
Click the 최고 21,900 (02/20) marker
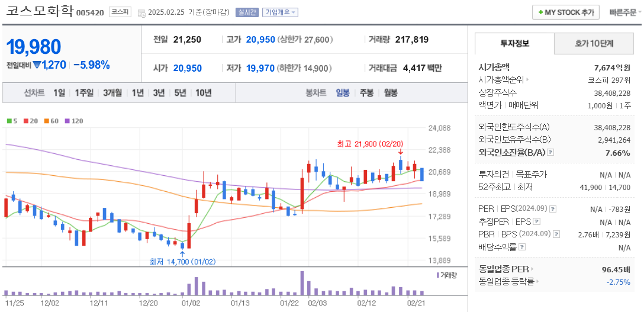pos(371,144)
